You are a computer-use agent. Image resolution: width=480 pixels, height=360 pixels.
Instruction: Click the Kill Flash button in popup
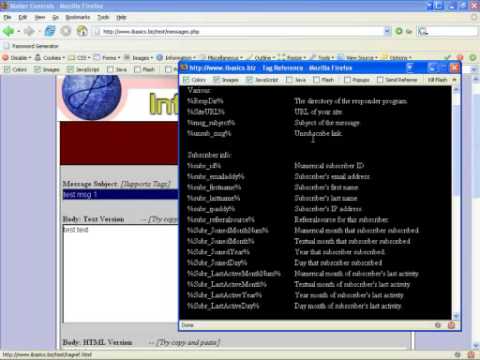click(437, 80)
